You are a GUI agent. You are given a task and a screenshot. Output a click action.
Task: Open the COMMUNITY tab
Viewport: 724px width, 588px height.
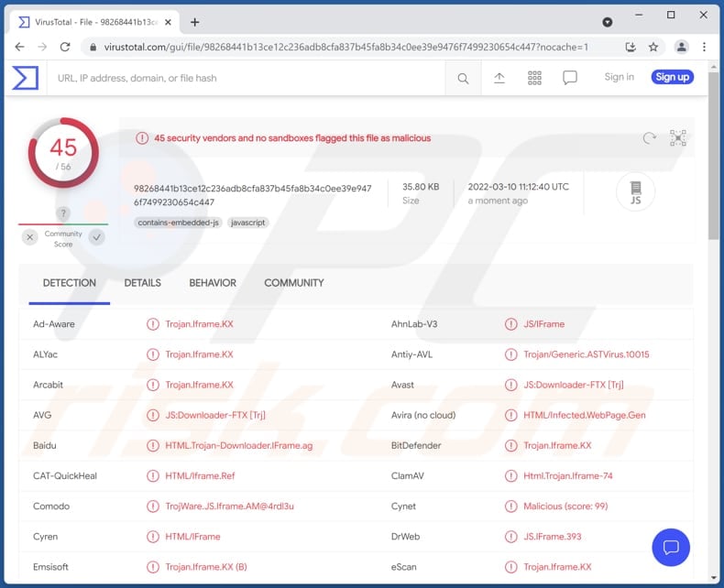pos(294,283)
